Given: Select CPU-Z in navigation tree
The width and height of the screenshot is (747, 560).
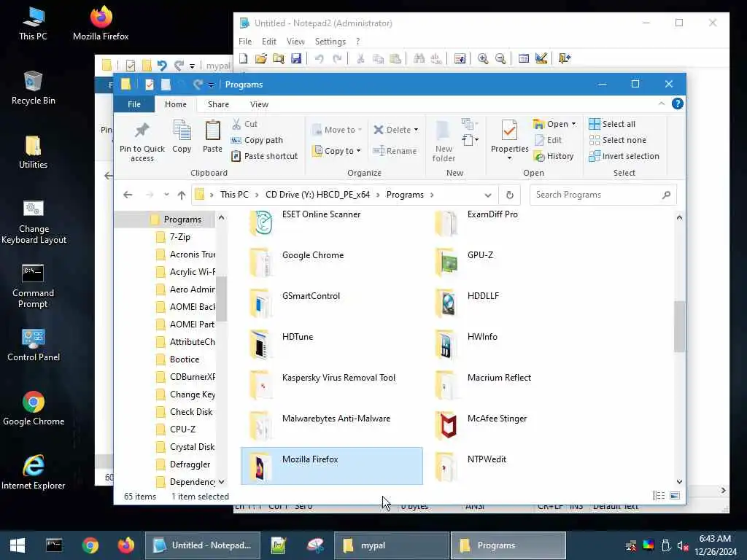Looking at the screenshot, I should (x=182, y=429).
